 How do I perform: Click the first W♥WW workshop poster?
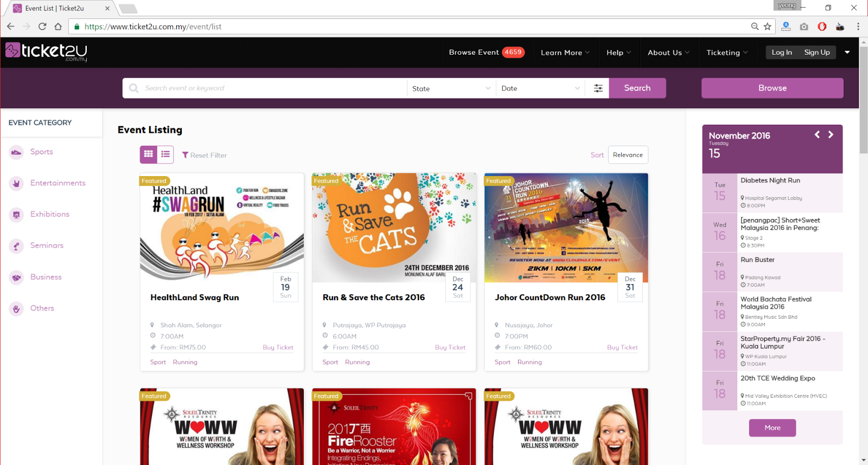coord(222,427)
